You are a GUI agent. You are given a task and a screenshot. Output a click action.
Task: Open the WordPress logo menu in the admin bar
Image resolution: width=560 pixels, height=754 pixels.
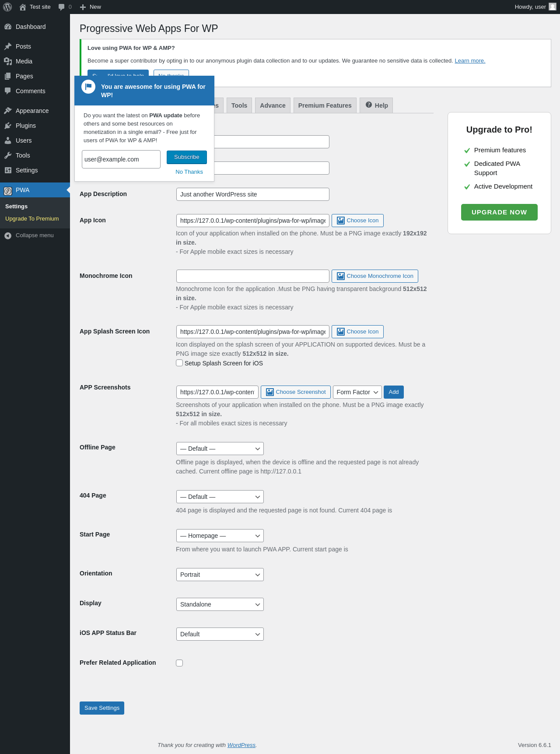(7, 7)
